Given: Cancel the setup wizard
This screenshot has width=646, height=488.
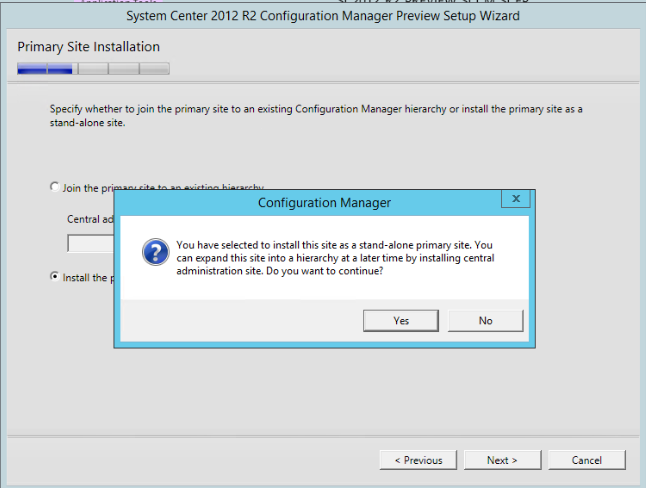Looking at the screenshot, I should point(587,460).
